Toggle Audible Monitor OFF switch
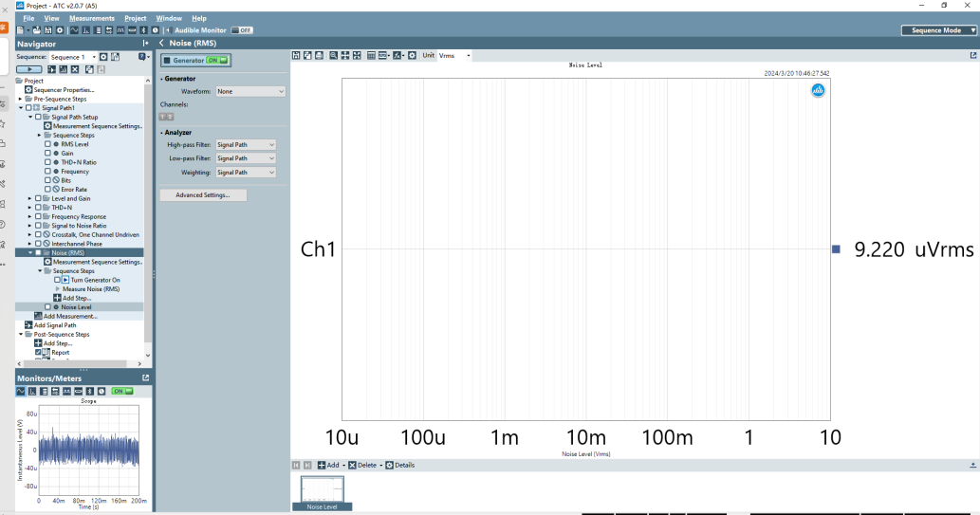This screenshot has width=980, height=515. (x=241, y=30)
